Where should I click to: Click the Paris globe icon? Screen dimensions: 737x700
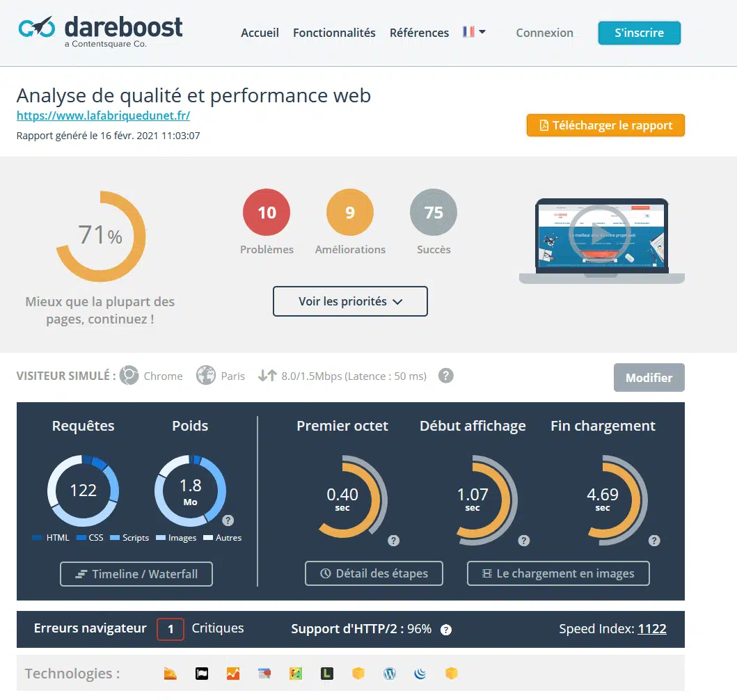(x=206, y=375)
